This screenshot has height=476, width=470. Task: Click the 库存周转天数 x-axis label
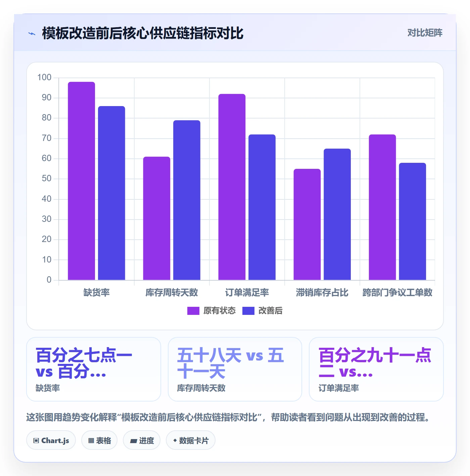click(172, 292)
